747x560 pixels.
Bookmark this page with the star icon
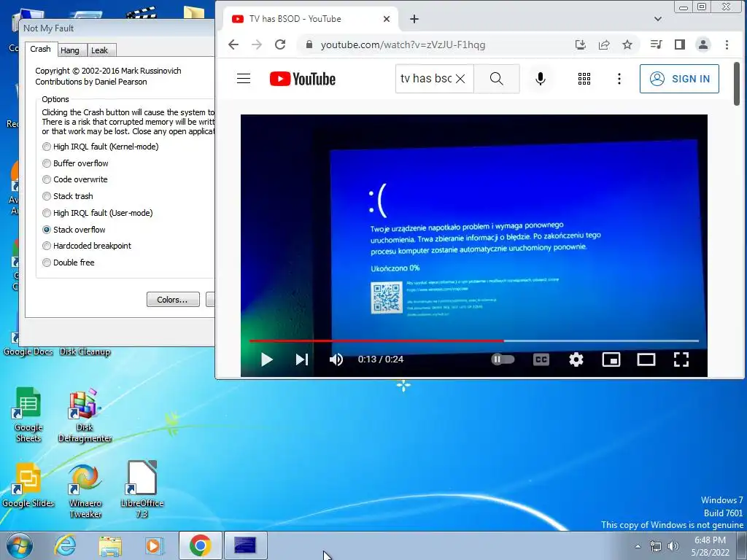click(627, 44)
